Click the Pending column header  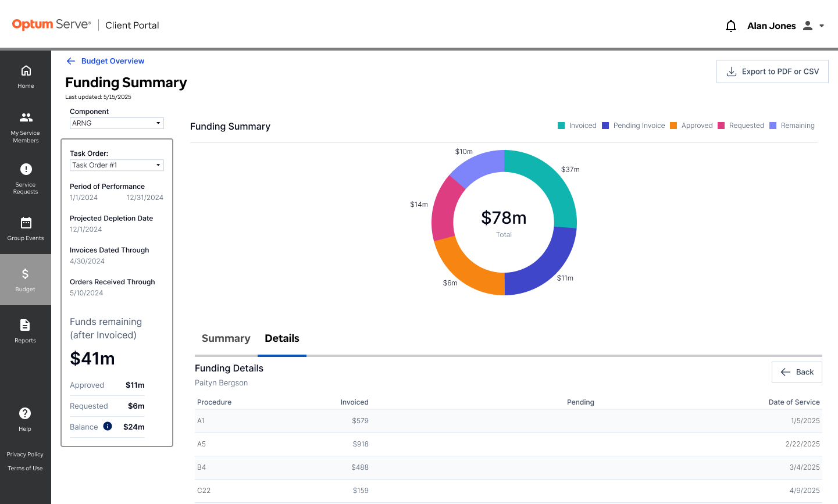[x=580, y=402]
